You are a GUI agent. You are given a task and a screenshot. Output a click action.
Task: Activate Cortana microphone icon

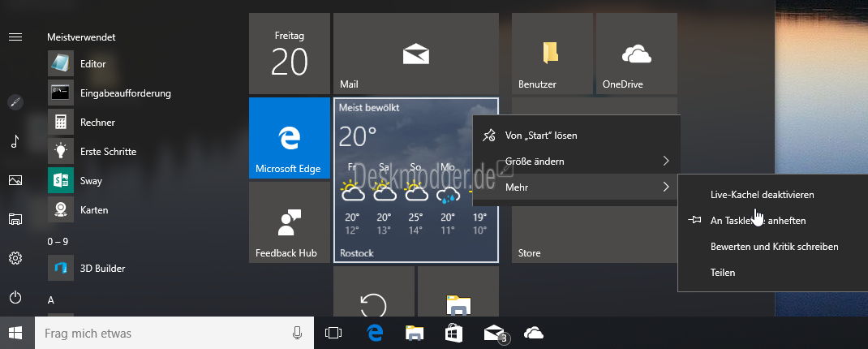point(297,333)
